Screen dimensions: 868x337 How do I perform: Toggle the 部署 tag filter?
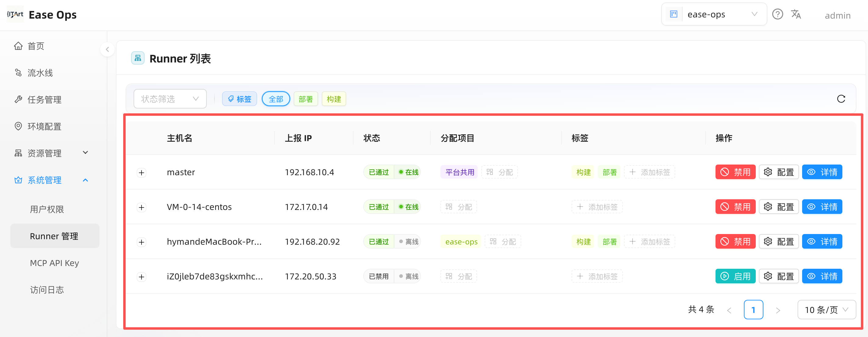click(x=306, y=99)
